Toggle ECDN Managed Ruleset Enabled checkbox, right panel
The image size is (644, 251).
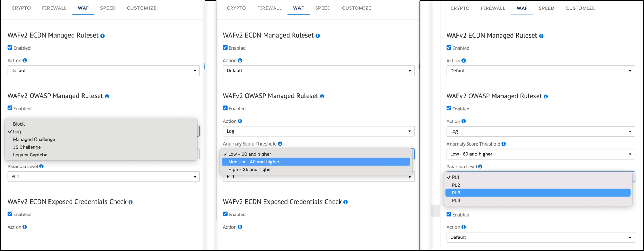pos(449,47)
